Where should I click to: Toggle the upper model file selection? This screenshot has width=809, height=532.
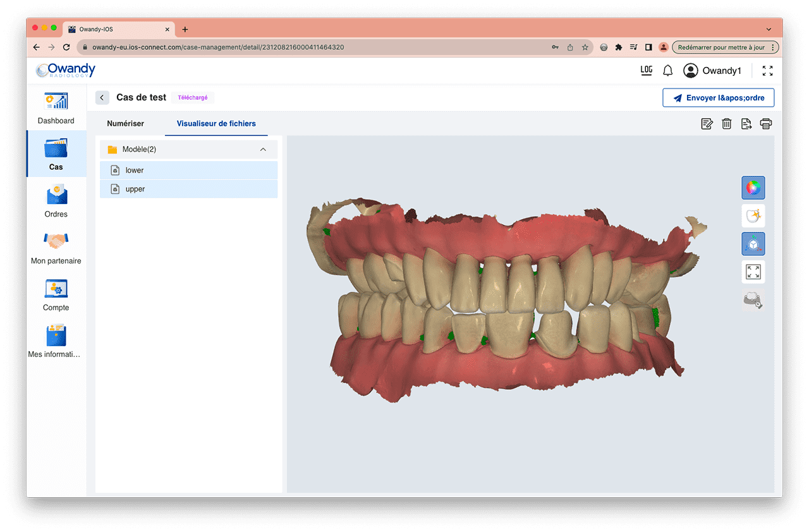coord(188,189)
